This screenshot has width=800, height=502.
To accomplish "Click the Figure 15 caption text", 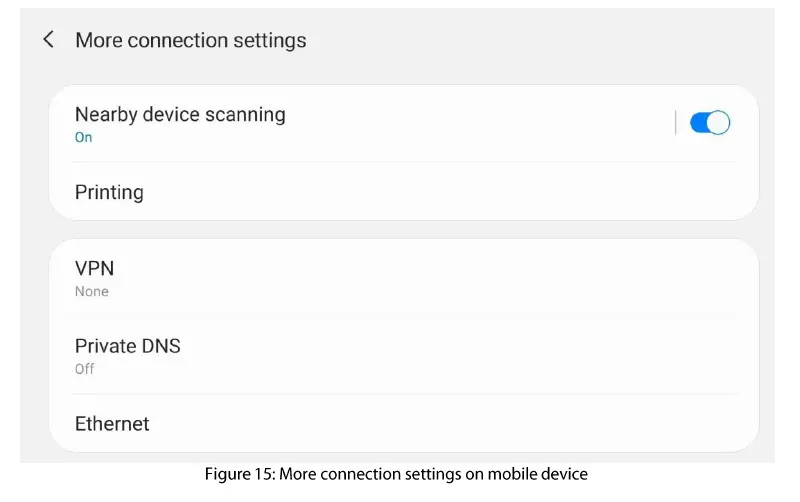I will click(x=396, y=474).
